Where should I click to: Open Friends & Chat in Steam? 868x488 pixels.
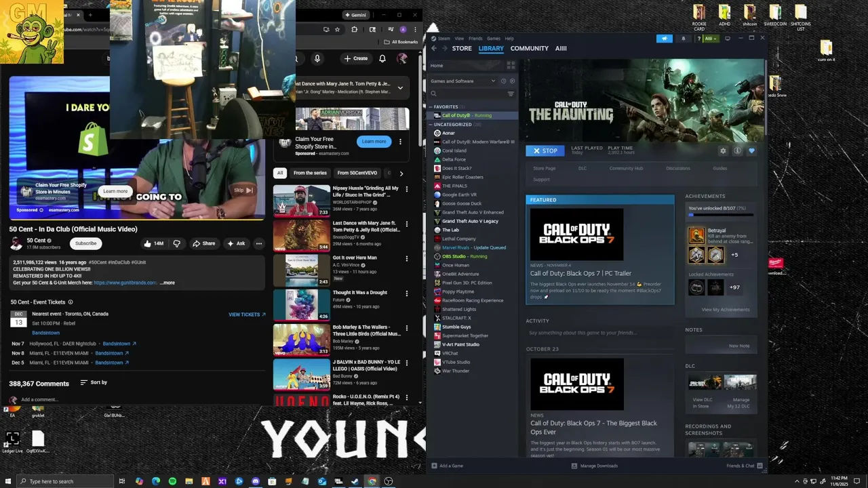745,466
